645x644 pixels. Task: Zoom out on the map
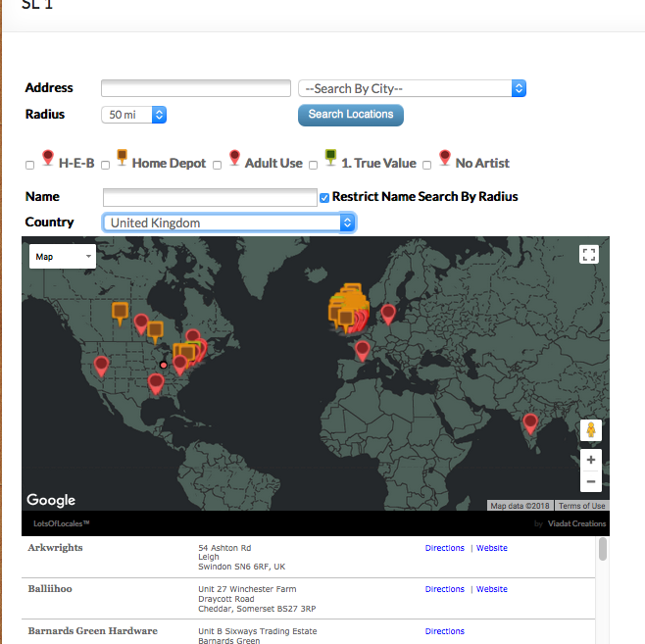point(590,481)
